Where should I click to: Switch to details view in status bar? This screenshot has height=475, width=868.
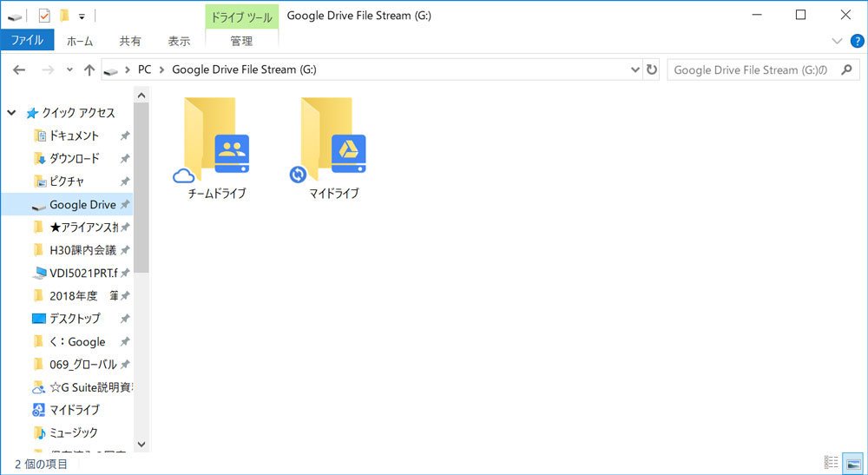click(x=831, y=462)
